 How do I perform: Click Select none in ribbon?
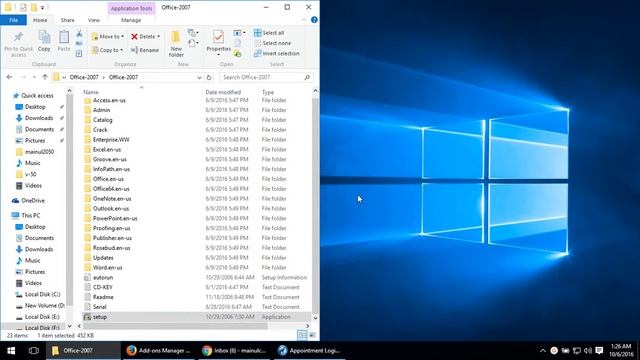[x=273, y=43]
